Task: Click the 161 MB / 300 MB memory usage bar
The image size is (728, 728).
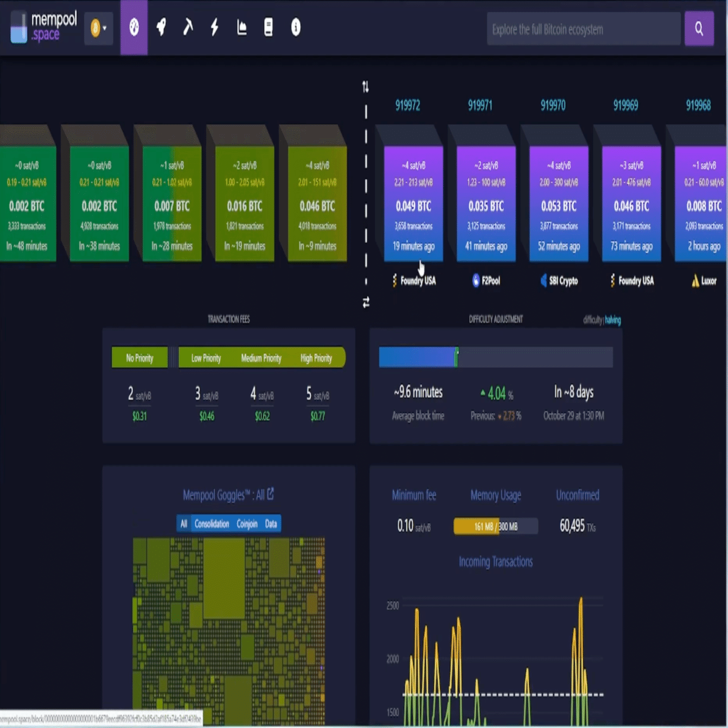Action: pos(496,526)
